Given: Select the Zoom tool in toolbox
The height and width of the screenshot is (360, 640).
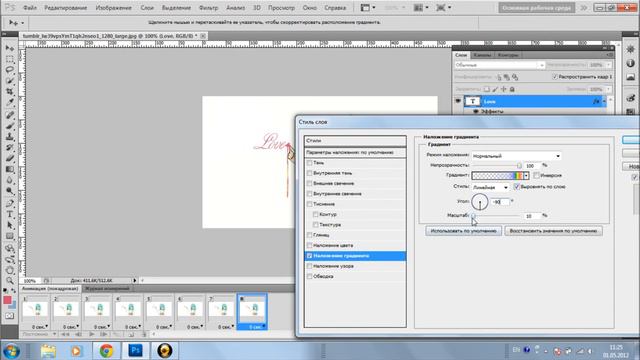Looking at the screenshot, I should pyautogui.click(x=10, y=280).
